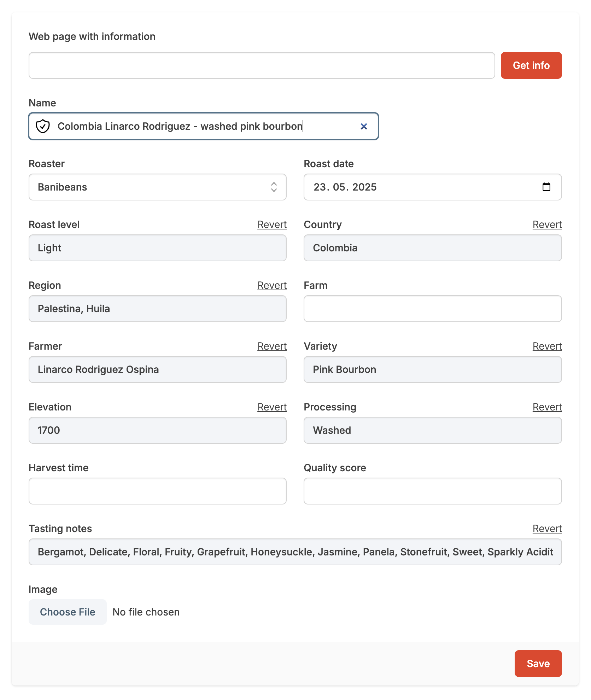Viewport: 591px width, 700px height.
Task: Revert the Region field
Action: pos(271,285)
